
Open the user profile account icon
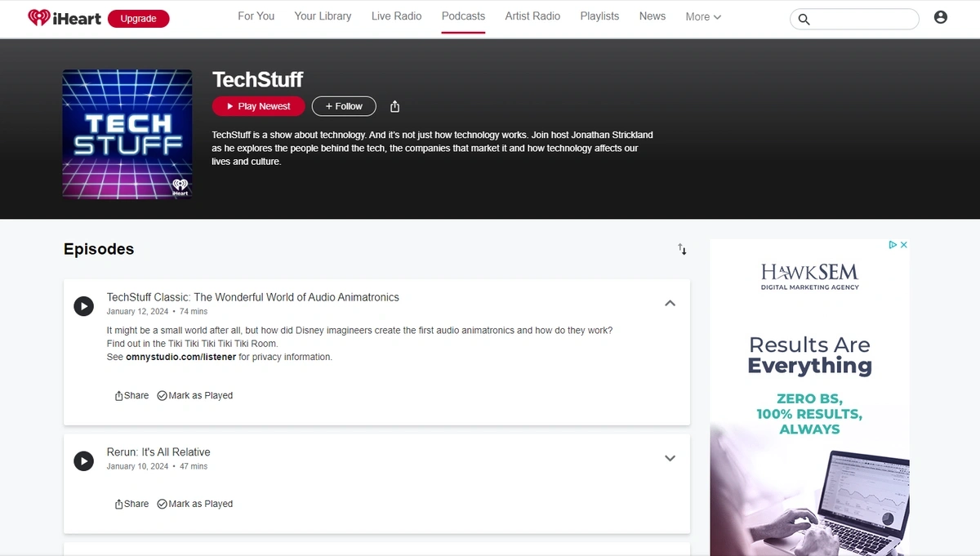tap(940, 17)
